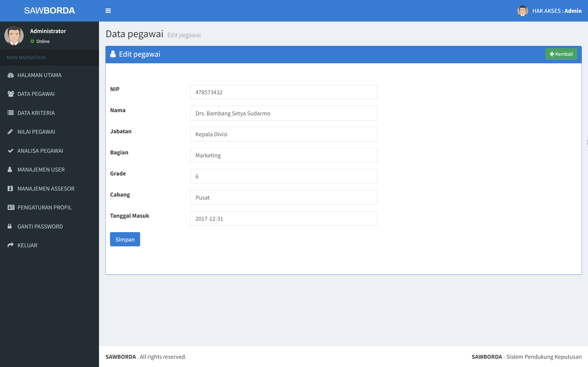Open the Tanggal Masuk date field
Viewport: 588px width, 367px height.
283,218
